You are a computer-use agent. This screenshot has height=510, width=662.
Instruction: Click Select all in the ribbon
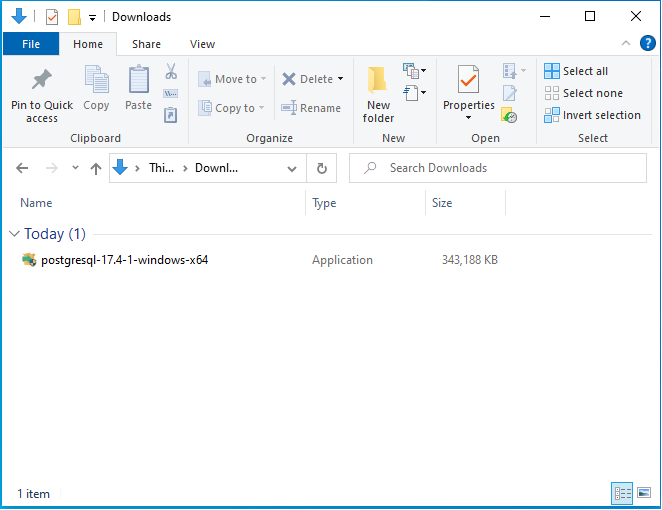click(576, 71)
